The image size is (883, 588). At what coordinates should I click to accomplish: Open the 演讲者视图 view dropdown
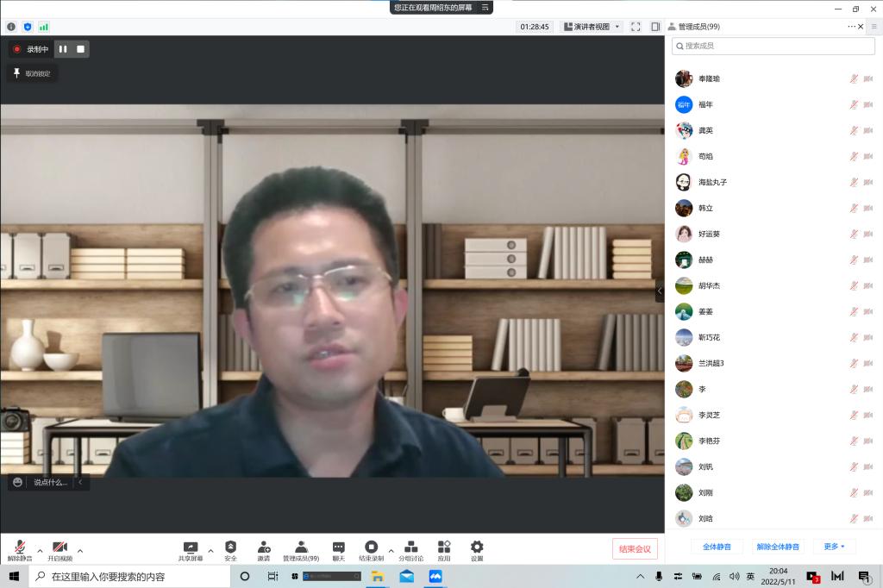pyautogui.click(x=592, y=27)
